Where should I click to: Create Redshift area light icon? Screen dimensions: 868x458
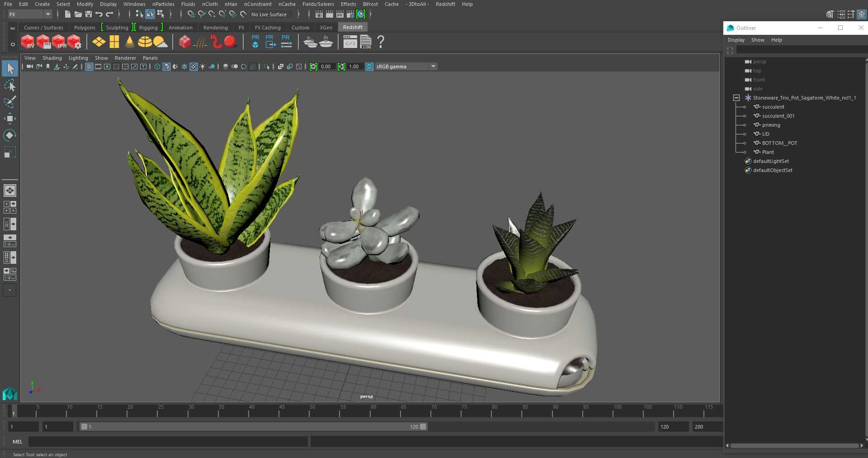point(99,42)
